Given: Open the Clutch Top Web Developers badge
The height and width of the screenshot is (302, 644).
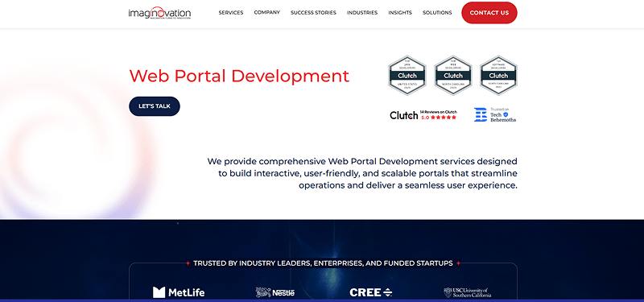Looking at the screenshot, I should click(453, 75).
